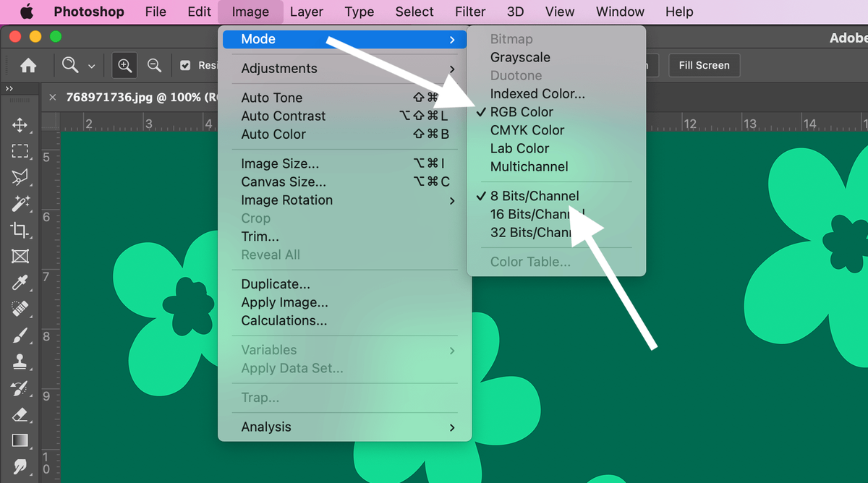
Task: Select the checked RGB Color mode
Action: 521,112
